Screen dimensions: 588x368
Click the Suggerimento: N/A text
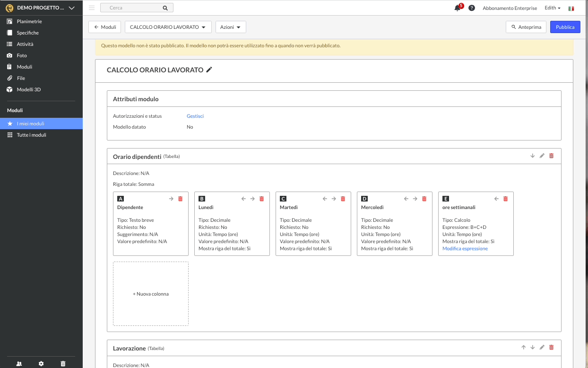pos(138,234)
